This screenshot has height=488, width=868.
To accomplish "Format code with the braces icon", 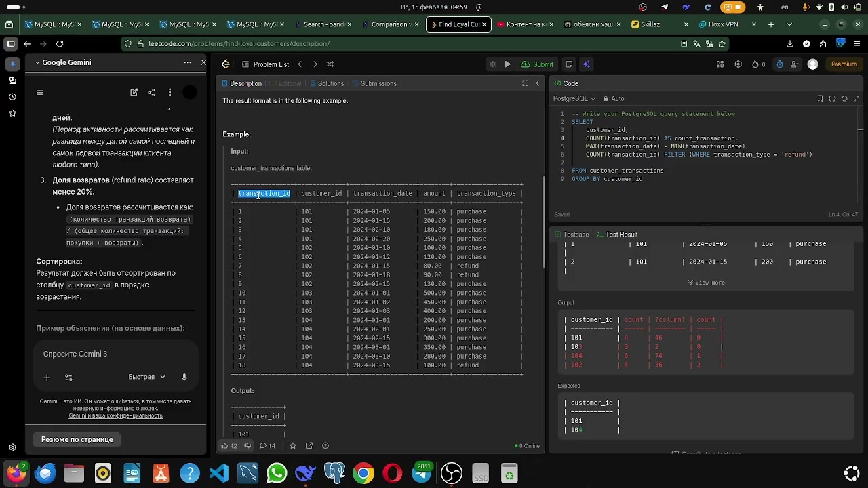I will (832, 98).
